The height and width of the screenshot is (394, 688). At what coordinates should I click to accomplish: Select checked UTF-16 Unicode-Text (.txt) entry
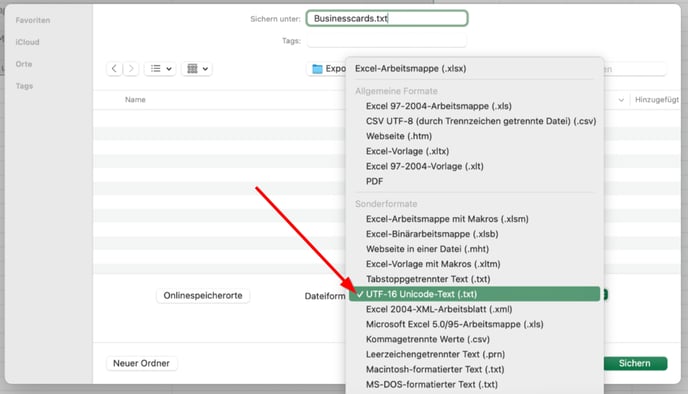(x=474, y=294)
